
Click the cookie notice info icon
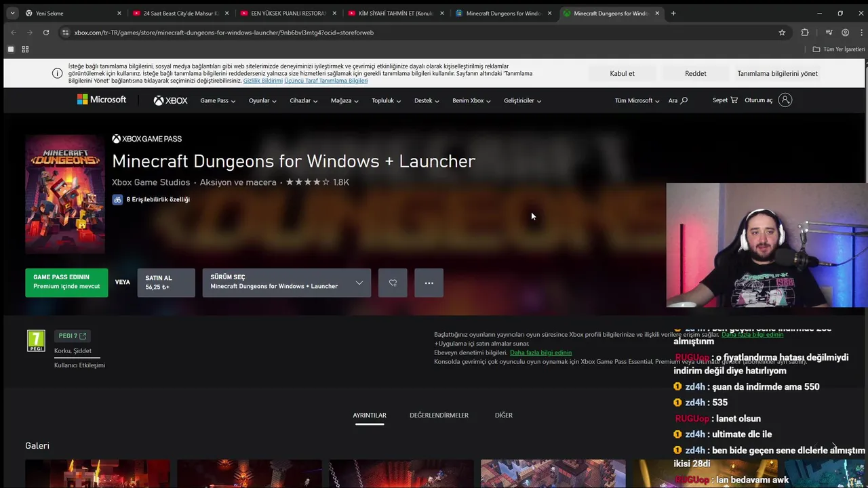(x=57, y=73)
